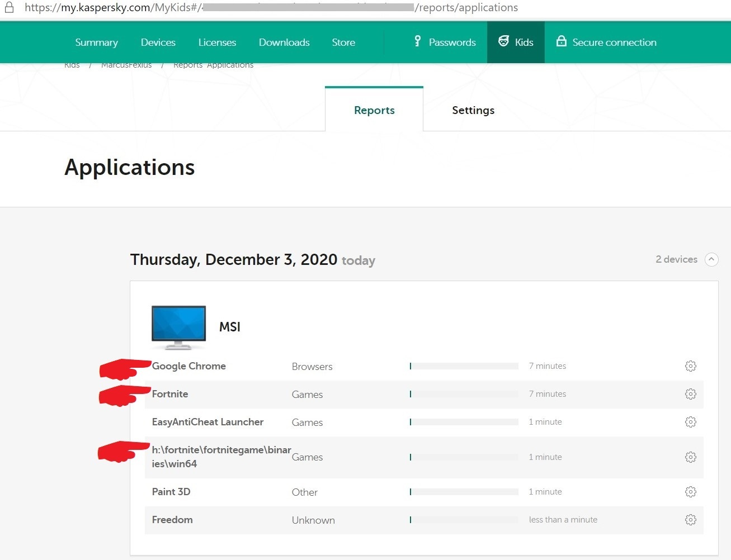Switch to the Settings tab
The image size is (731, 560).
(473, 110)
